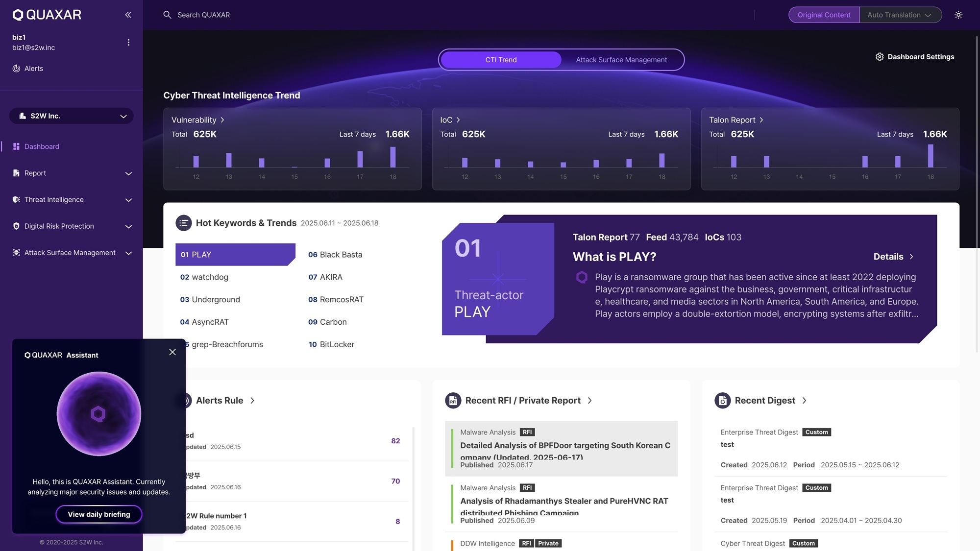Click the Alerts bell icon
The image size is (980, 551).
[16, 69]
